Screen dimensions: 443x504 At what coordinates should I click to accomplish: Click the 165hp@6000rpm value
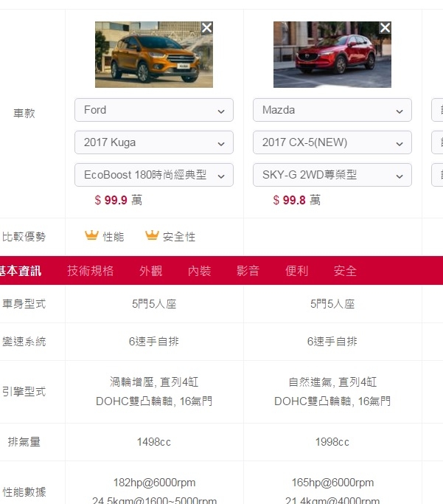pos(332,483)
